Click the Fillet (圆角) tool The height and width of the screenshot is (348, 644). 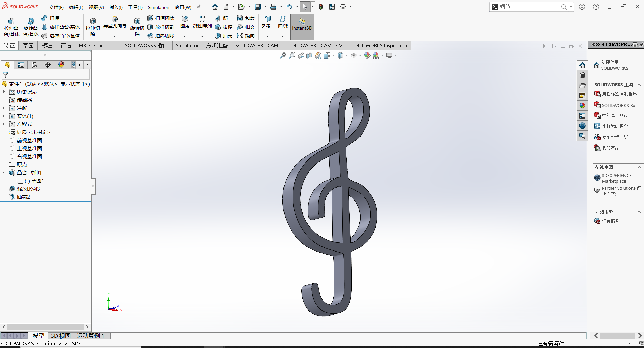(x=185, y=22)
